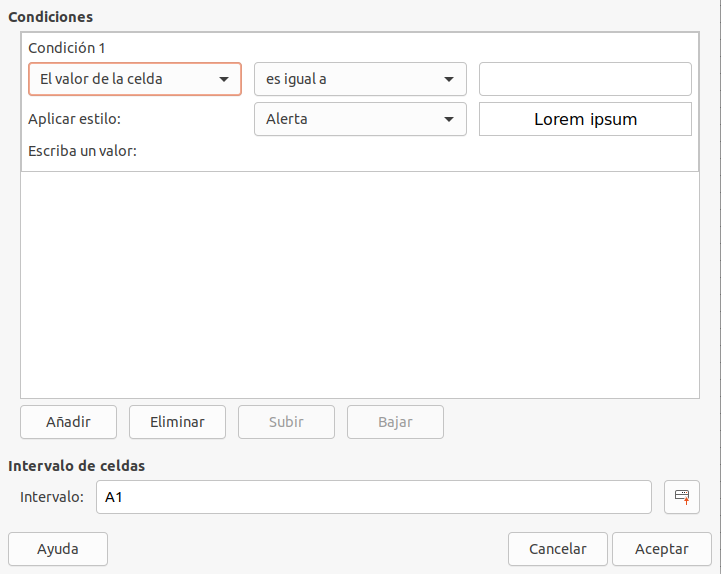Focus the empty condition value field
This screenshot has height=574, width=721.
point(585,79)
